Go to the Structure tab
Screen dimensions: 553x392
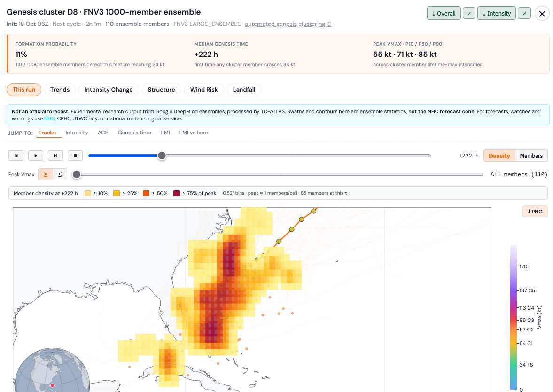point(161,90)
